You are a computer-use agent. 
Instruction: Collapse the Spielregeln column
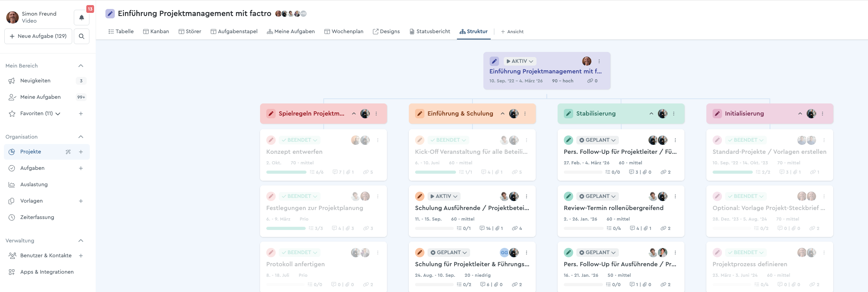tap(354, 114)
